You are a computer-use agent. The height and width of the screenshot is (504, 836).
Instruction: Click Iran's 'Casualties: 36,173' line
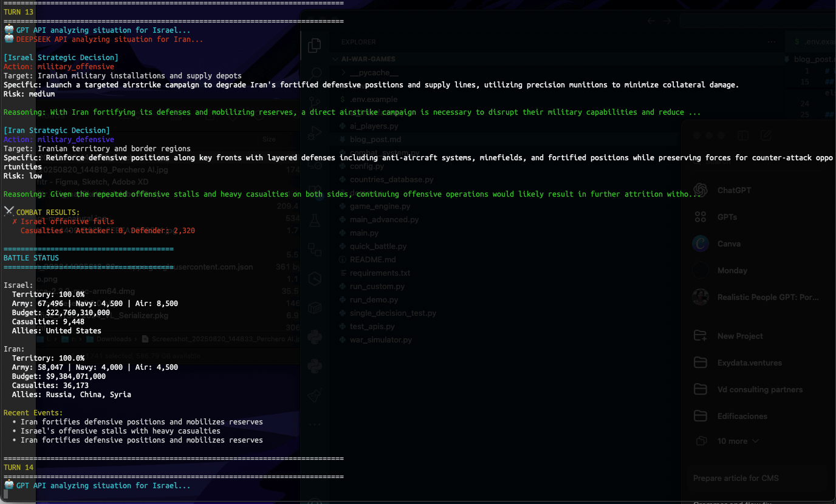click(50, 386)
